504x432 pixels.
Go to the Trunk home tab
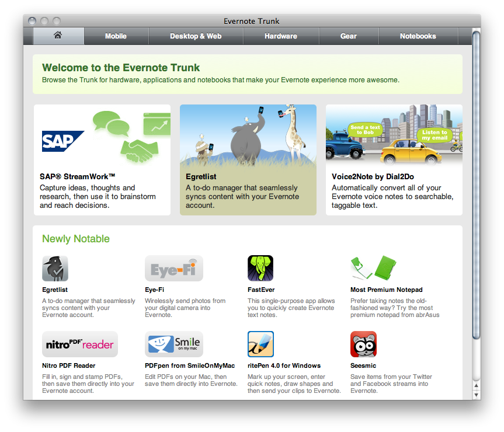click(58, 36)
